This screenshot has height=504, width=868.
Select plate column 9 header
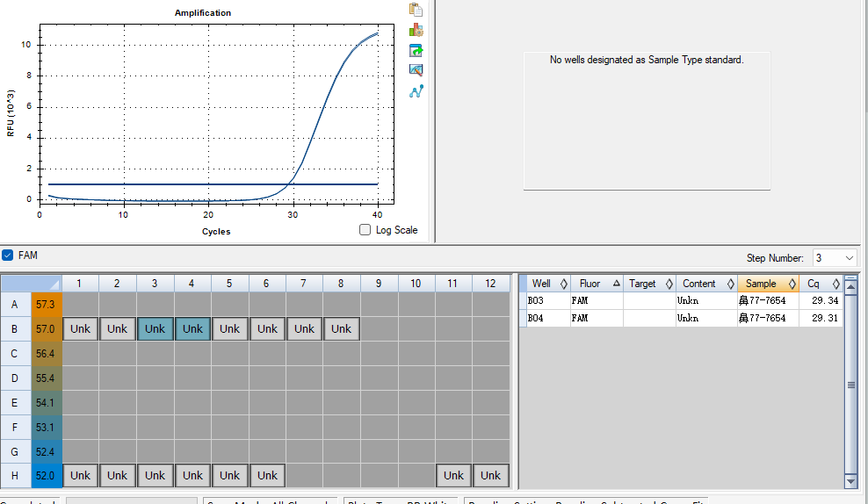pos(379,284)
